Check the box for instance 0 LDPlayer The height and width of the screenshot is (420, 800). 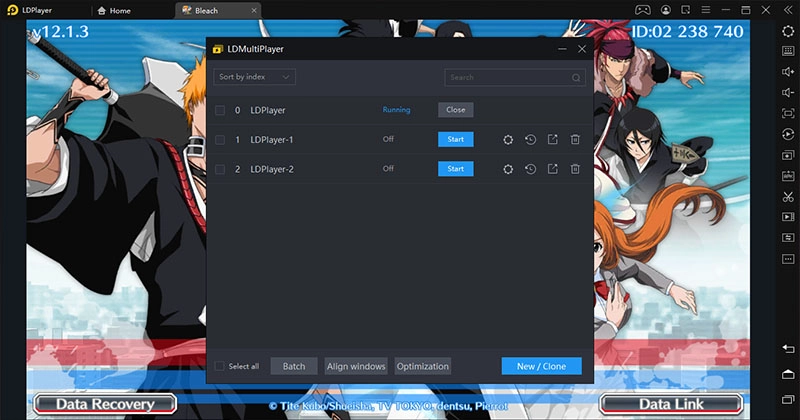[x=220, y=110]
